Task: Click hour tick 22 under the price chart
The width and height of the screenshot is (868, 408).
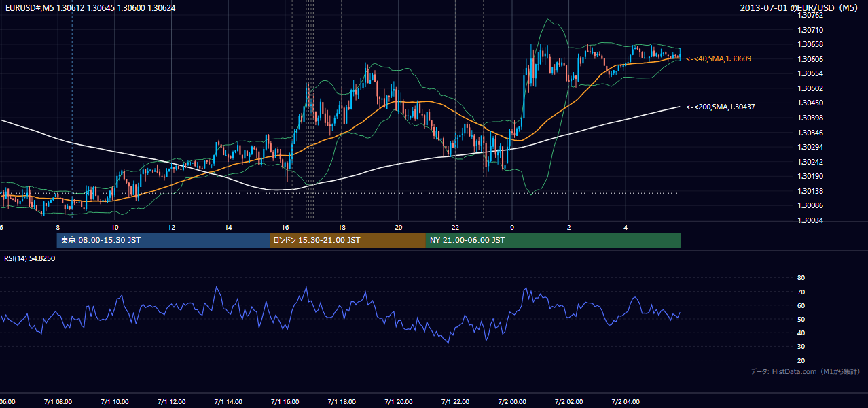Action: coord(455,228)
